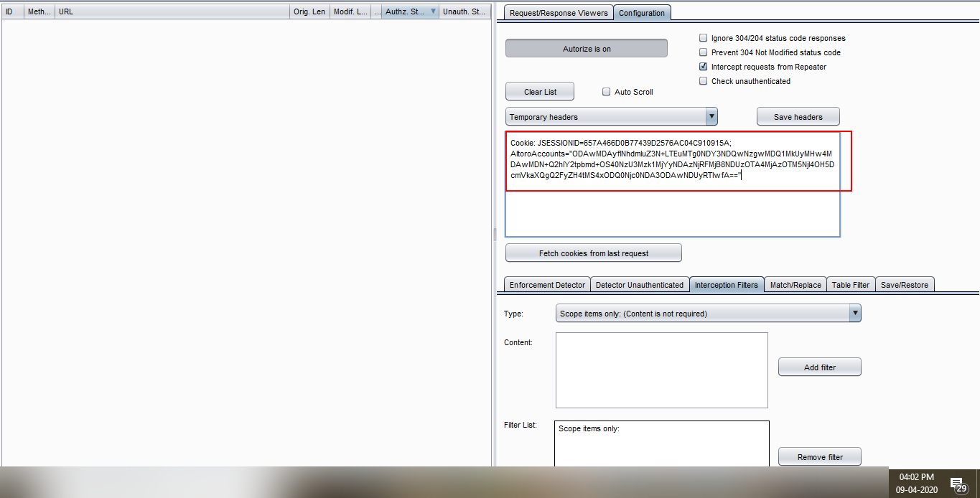Viewport: 980px width, 498px height.
Task: Sort by Modif. L... column header
Action: click(350, 11)
